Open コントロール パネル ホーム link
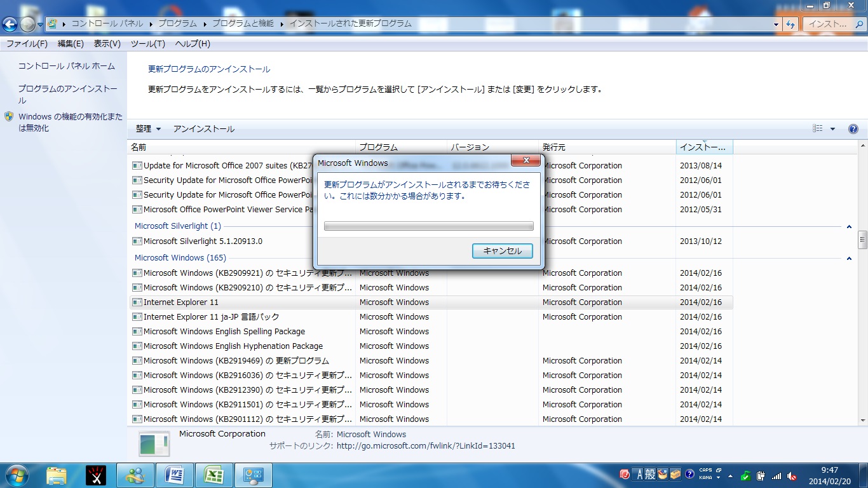868x488 pixels. pyautogui.click(x=67, y=66)
